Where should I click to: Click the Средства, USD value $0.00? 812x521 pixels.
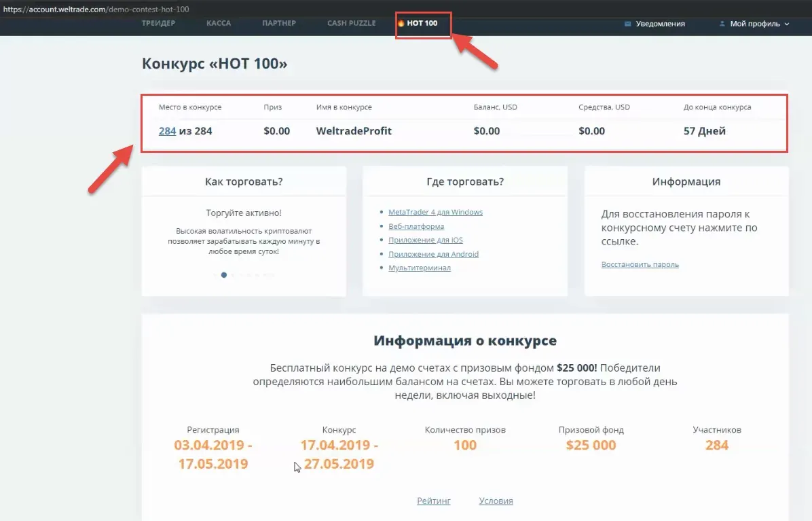click(591, 131)
